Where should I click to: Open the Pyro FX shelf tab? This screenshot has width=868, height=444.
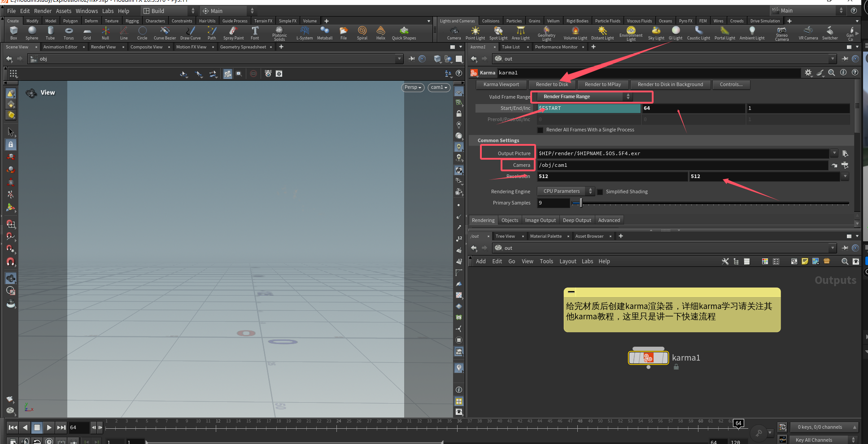tap(685, 21)
